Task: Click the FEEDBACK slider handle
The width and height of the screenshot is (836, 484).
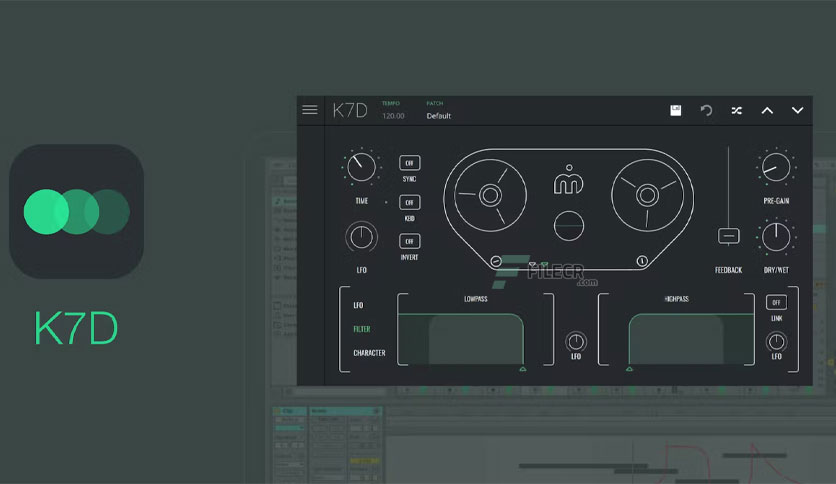Action: coord(728,236)
